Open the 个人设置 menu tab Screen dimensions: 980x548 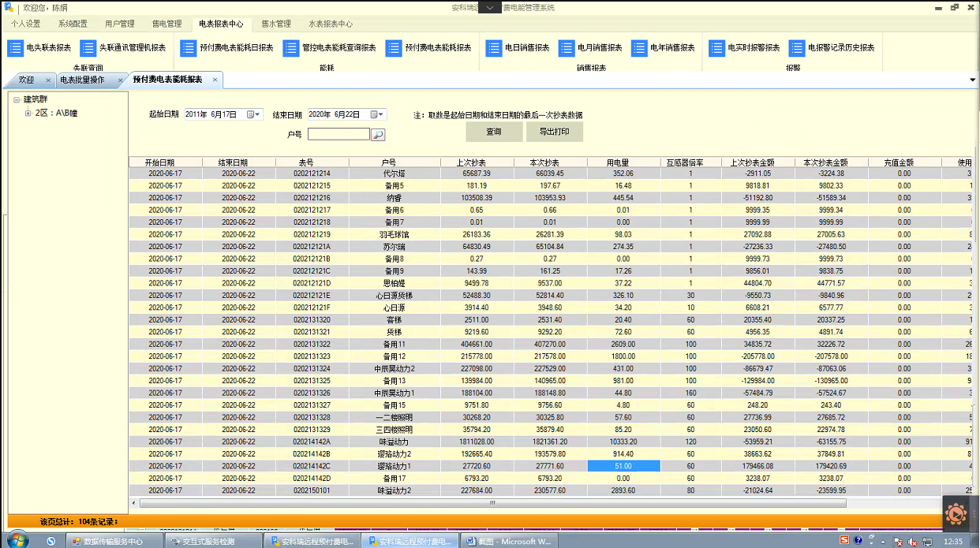click(x=26, y=24)
